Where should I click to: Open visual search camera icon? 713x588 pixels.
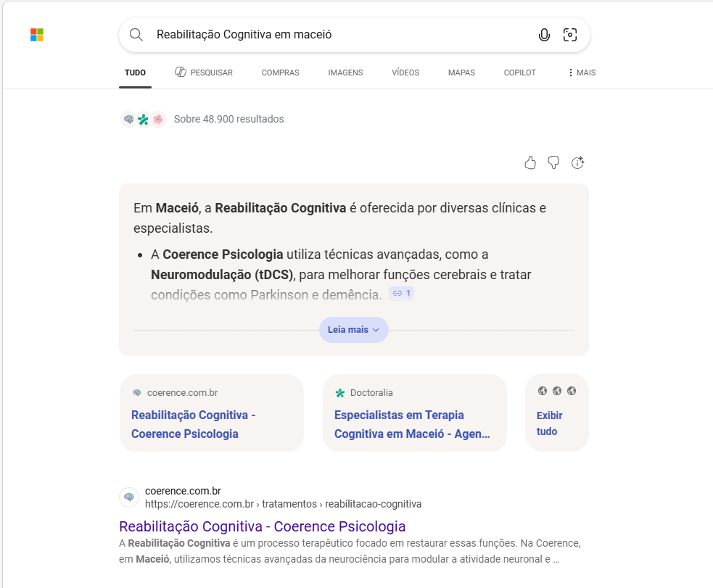pos(570,35)
